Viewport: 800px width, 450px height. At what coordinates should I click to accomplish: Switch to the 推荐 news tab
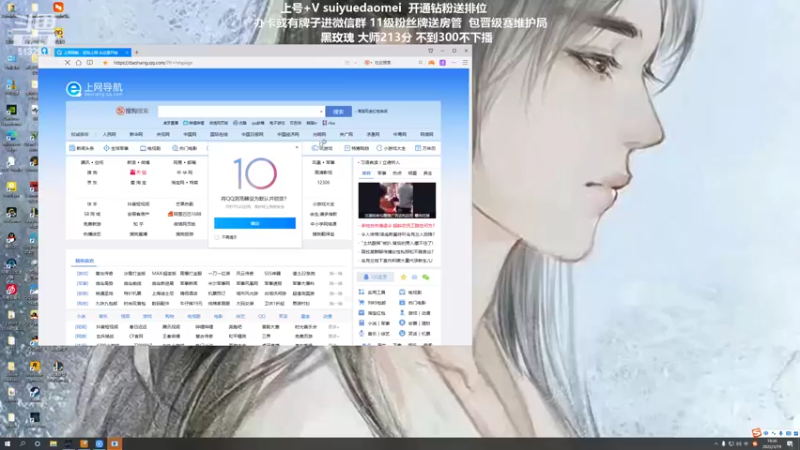[x=366, y=173]
